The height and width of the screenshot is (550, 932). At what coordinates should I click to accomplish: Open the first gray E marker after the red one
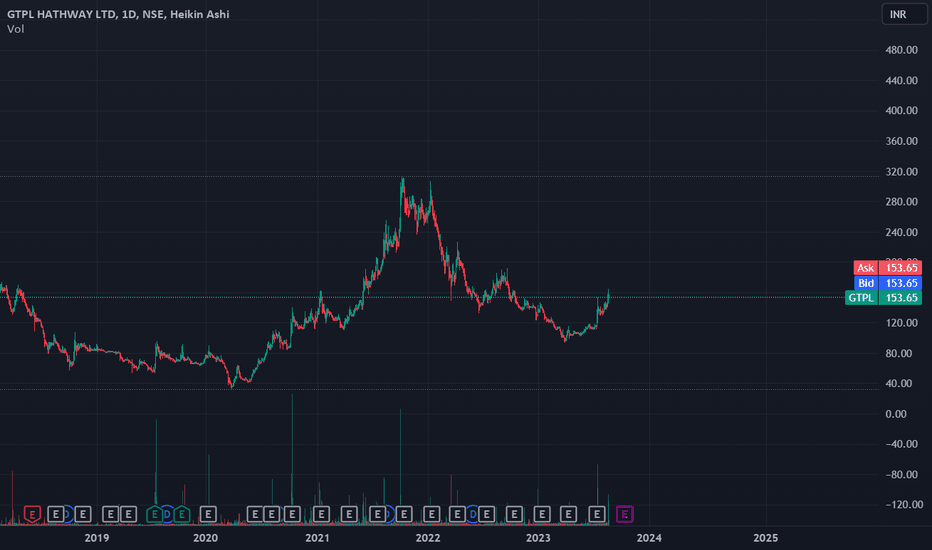(56, 514)
